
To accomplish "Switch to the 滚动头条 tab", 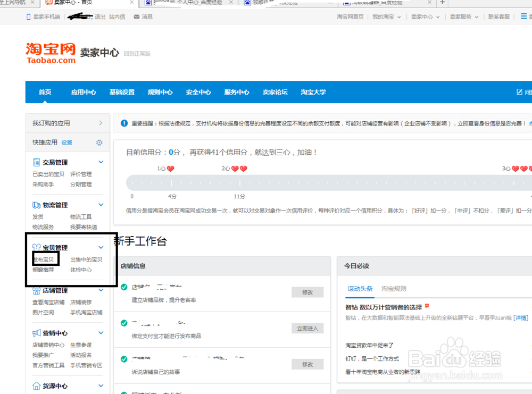I will (x=360, y=289).
